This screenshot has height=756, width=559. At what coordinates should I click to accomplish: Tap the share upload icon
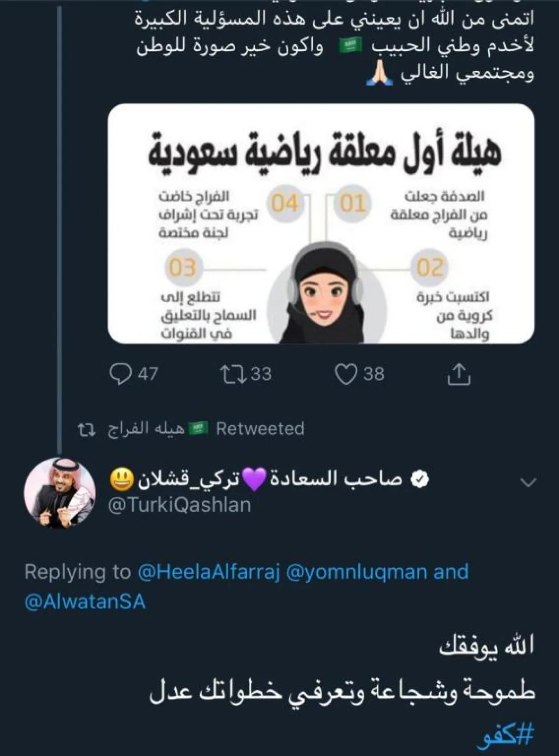pos(459,374)
